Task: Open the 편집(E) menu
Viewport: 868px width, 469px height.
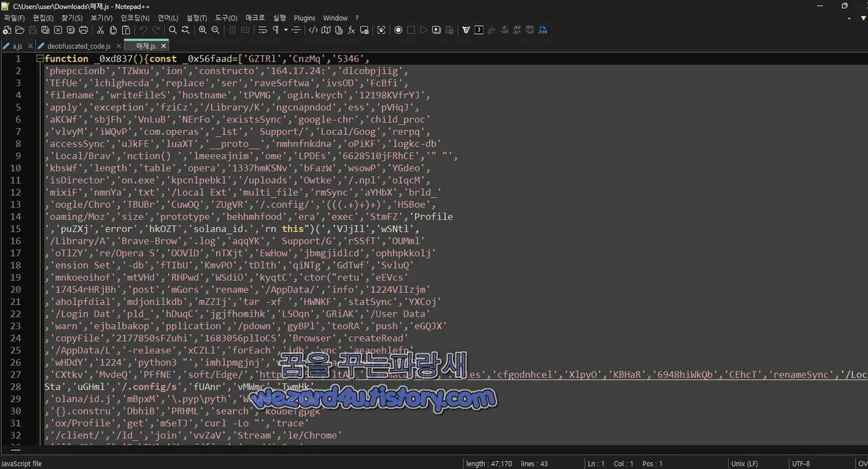Action: click(43, 18)
